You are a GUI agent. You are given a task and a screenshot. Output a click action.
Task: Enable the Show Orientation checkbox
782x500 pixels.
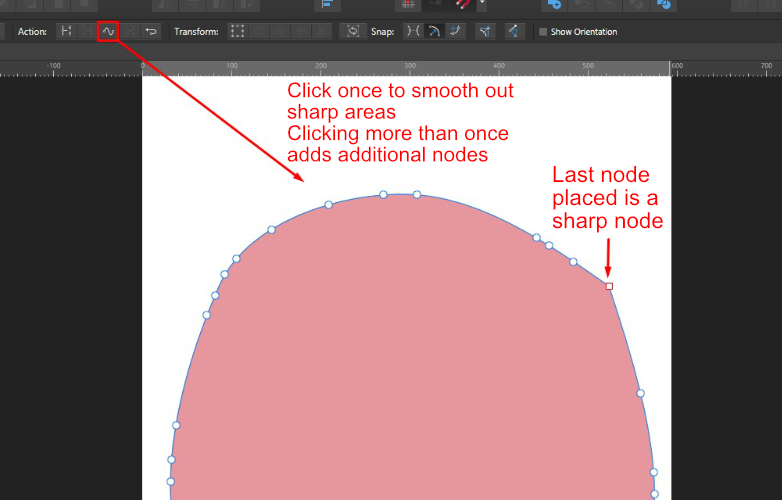click(543, 32)
